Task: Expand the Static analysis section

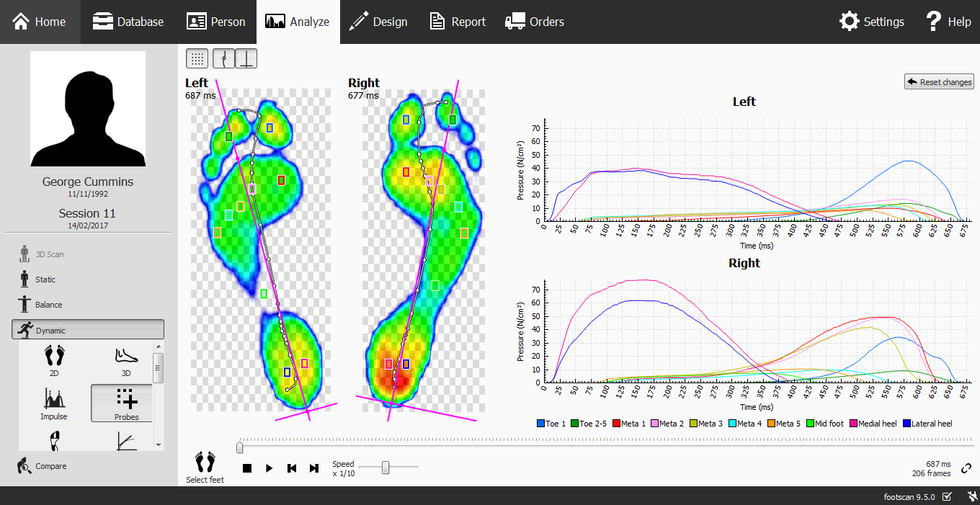Action: click(x=87, y=279)
